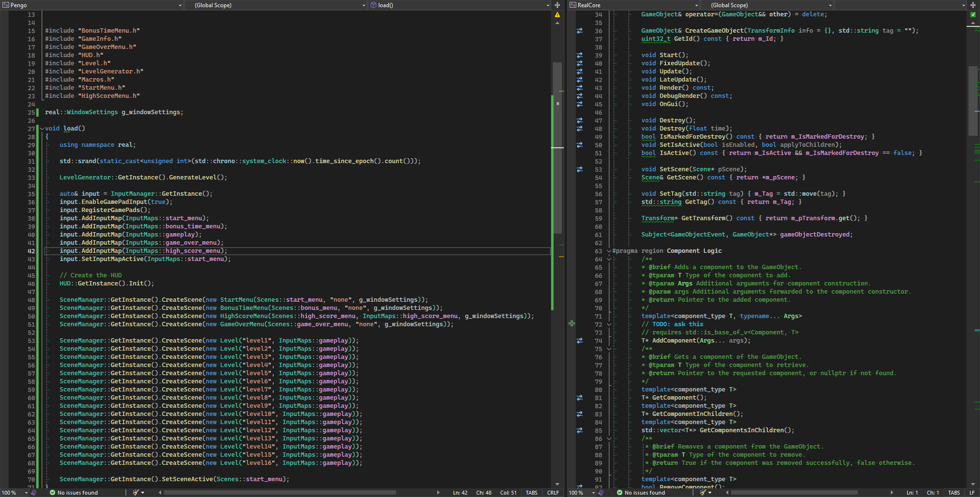This screenshot has width=980, height=497.
Task: Click declaration icon beside Destroy(float time) line 48
Action: [580, 129]
